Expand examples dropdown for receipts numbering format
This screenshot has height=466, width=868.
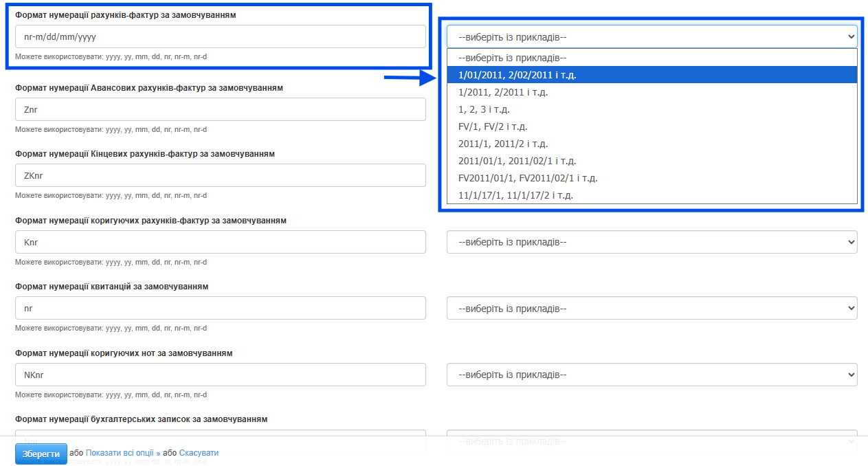click(652, 309)
